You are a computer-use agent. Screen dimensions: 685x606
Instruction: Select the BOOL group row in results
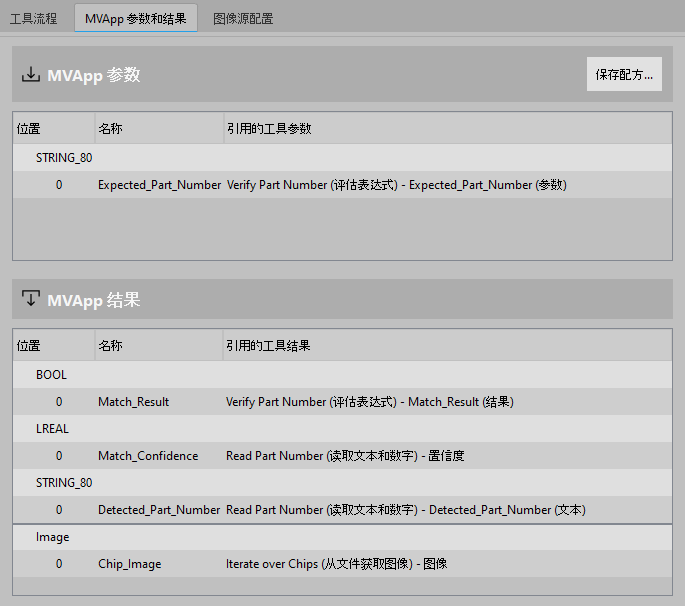(x=52, y=375)
